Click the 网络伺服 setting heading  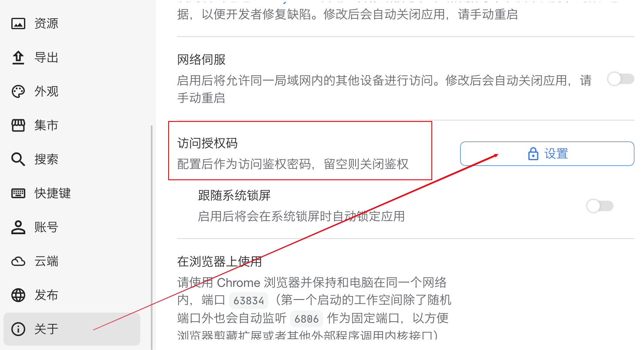(201, 60)
